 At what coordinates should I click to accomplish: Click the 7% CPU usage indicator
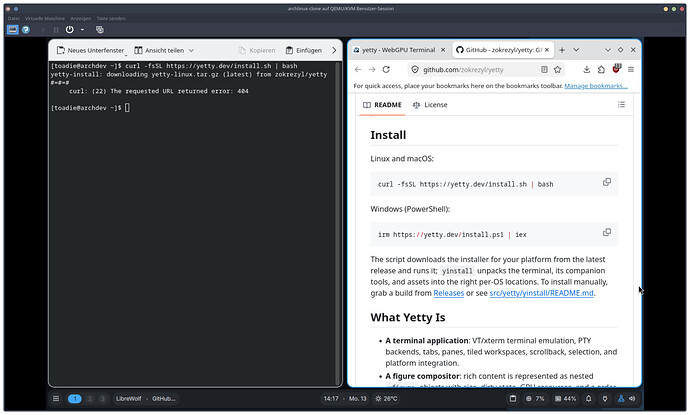point(535,399)
